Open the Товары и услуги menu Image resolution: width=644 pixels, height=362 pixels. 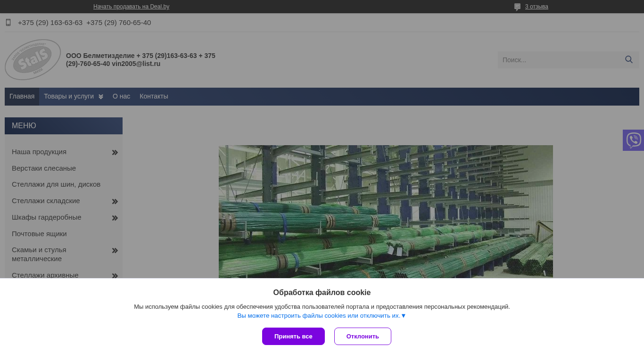point(69,97)
